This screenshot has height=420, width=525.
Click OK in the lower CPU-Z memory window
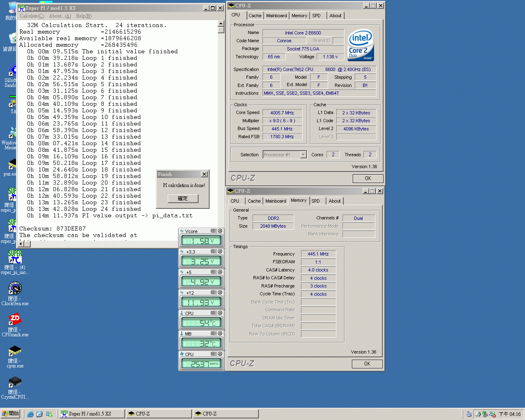pos(367,364)
